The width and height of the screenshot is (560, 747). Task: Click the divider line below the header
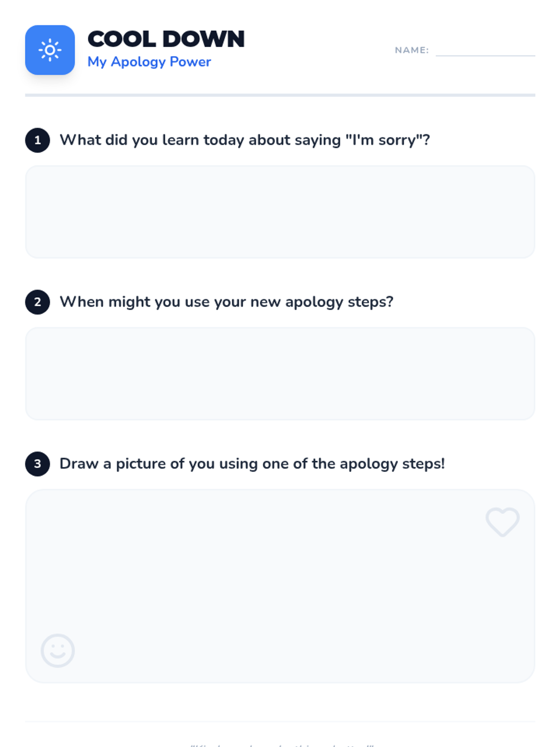coord(280,95)
